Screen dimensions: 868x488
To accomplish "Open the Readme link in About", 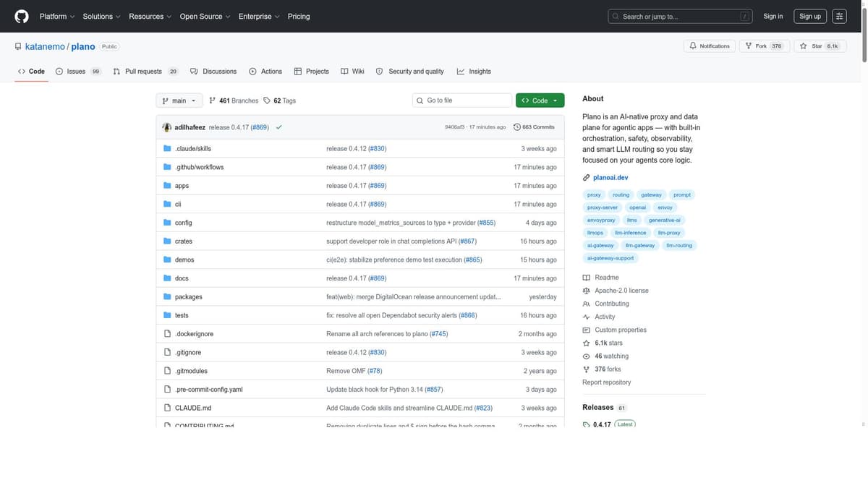I will [x=600, y=278].
